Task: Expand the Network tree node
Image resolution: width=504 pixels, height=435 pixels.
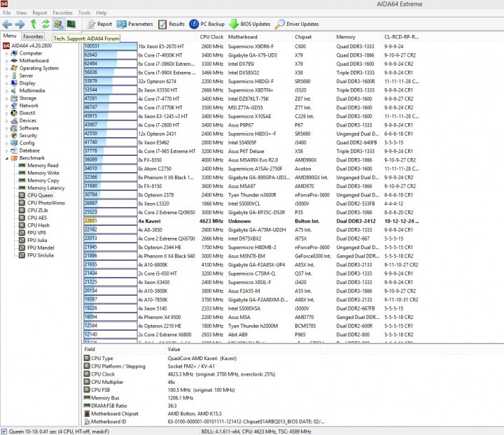Action: 6,106
